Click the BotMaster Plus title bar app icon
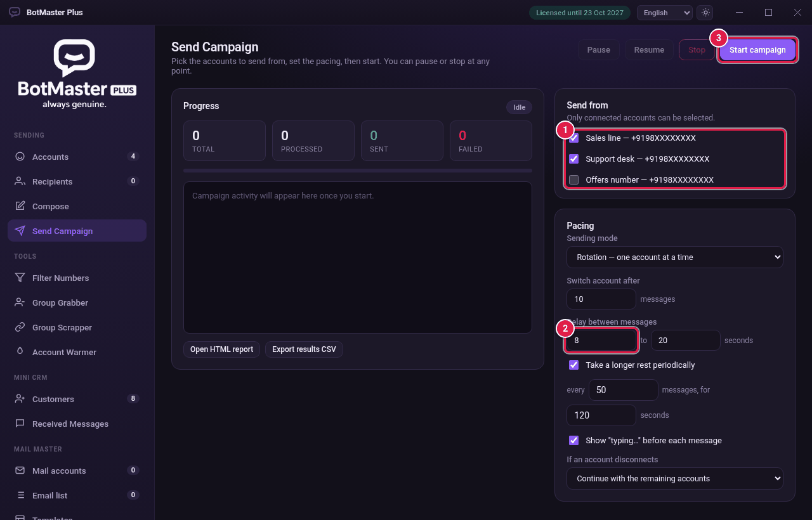 pyautogui.click(x=15, y=12)
